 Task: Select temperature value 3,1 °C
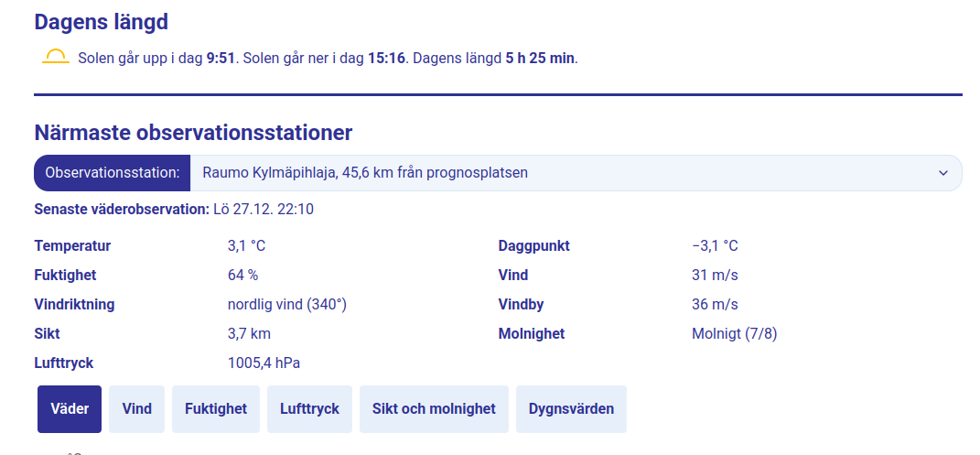click(247, 245)
